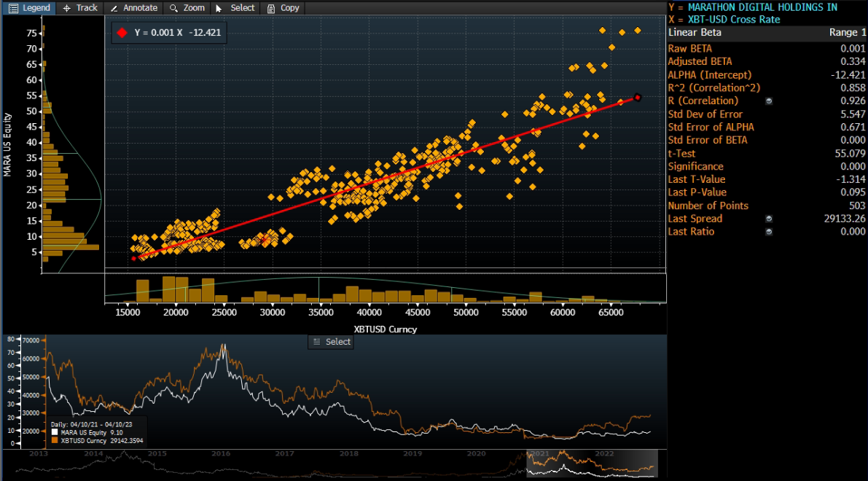Viewport: 868px width, 481px height.
Task: Select the Adjusted BETA row
Action: point(766,61)
